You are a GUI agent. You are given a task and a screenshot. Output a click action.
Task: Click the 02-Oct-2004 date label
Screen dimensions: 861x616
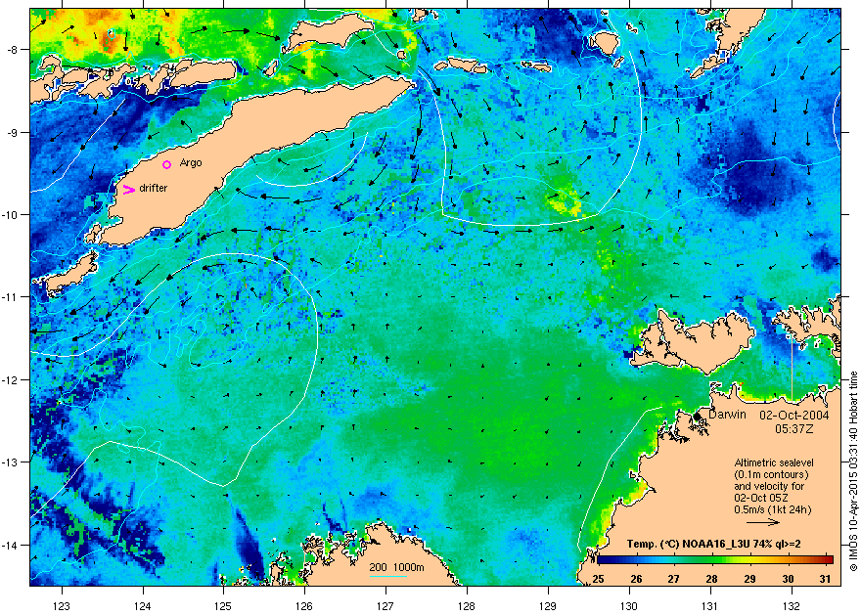point(794,416)
